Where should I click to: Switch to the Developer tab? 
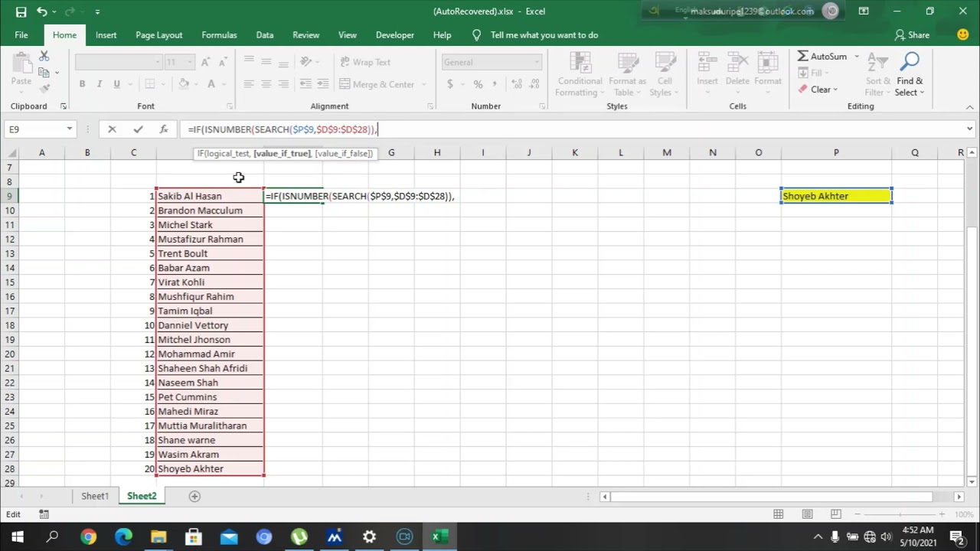click(x=394, y=35)
